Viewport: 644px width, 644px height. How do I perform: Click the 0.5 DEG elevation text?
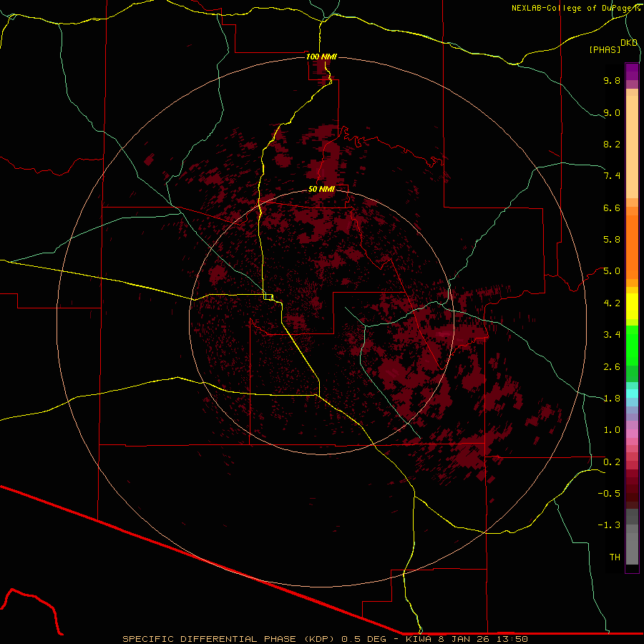364,639
